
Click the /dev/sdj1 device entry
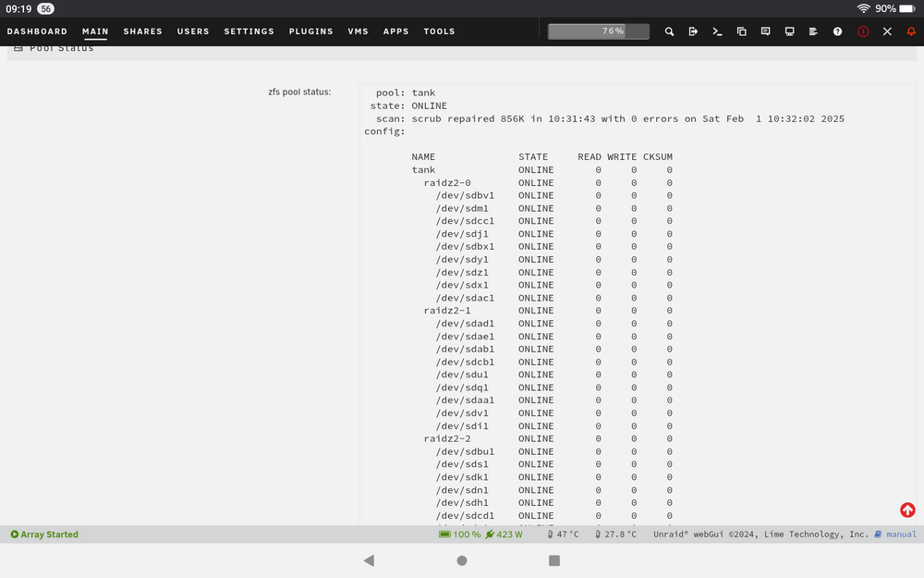tap(462, 234)
